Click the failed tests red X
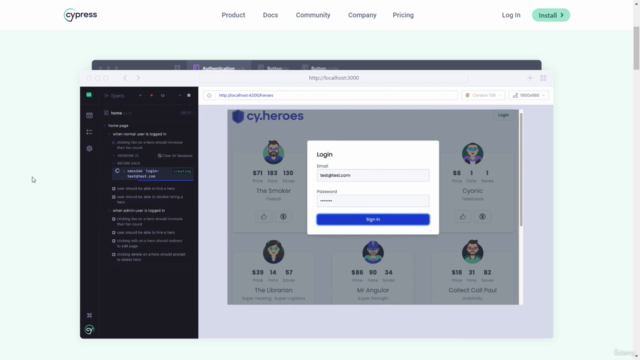 pyautogui.click(x=151, y=96)
